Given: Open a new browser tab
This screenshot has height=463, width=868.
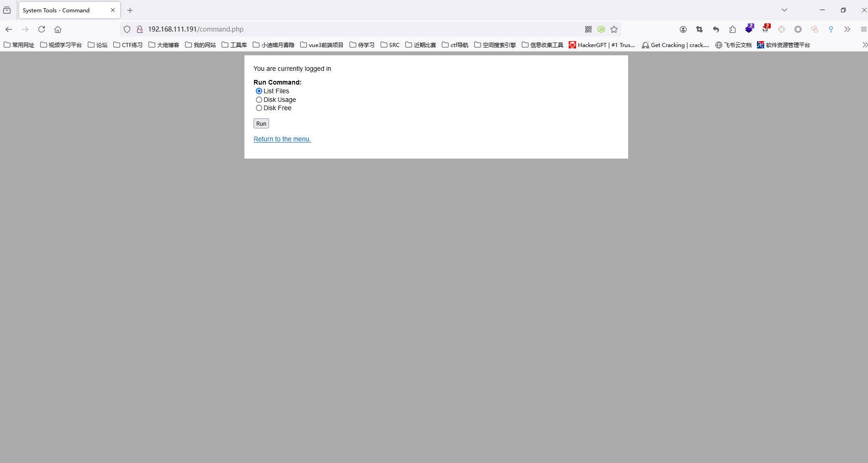Looking at the screenshot, I should pos(130,10).
